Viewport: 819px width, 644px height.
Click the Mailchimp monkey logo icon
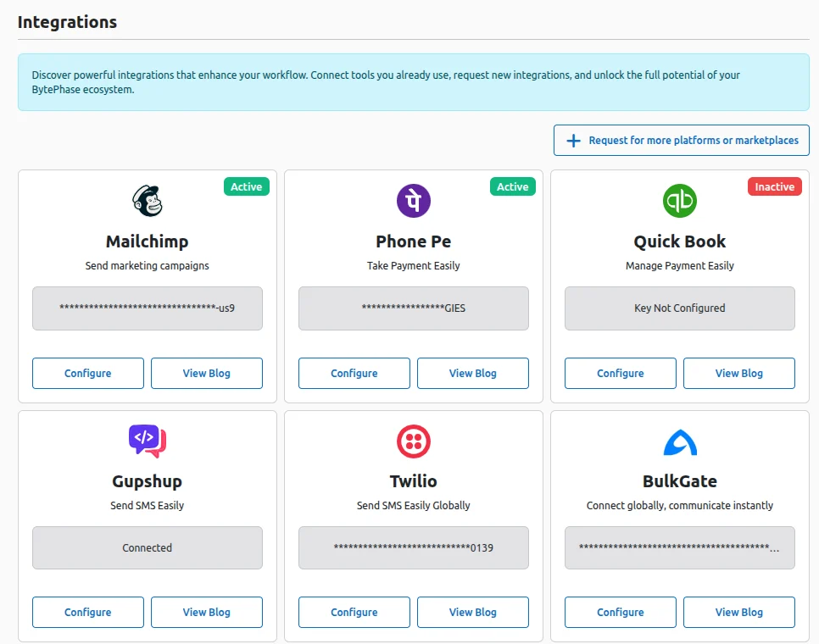[x=148, y=201]
